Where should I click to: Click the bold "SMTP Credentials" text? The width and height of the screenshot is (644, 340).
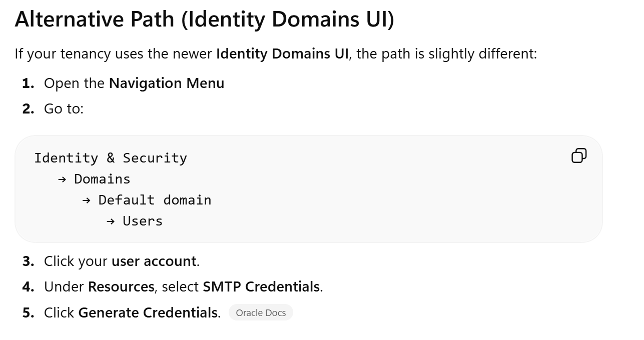point(261,286)
